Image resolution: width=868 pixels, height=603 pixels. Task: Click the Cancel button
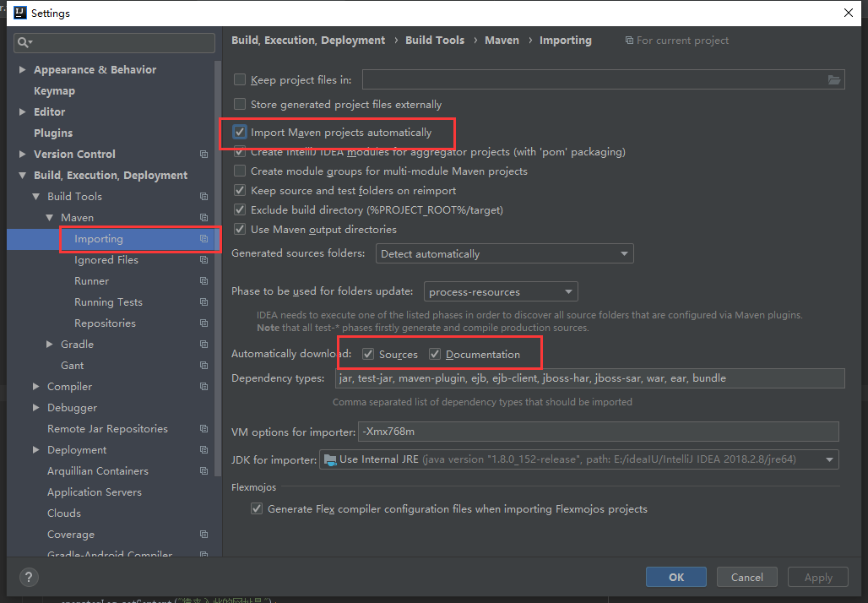[x=746, y=577]
